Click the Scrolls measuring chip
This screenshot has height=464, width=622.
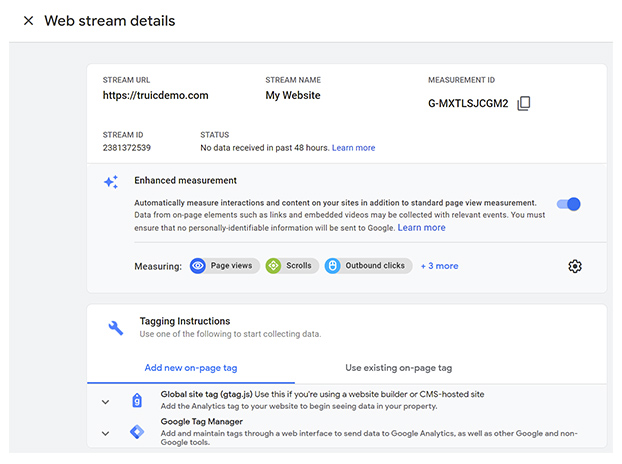click(x=292, y=266)
